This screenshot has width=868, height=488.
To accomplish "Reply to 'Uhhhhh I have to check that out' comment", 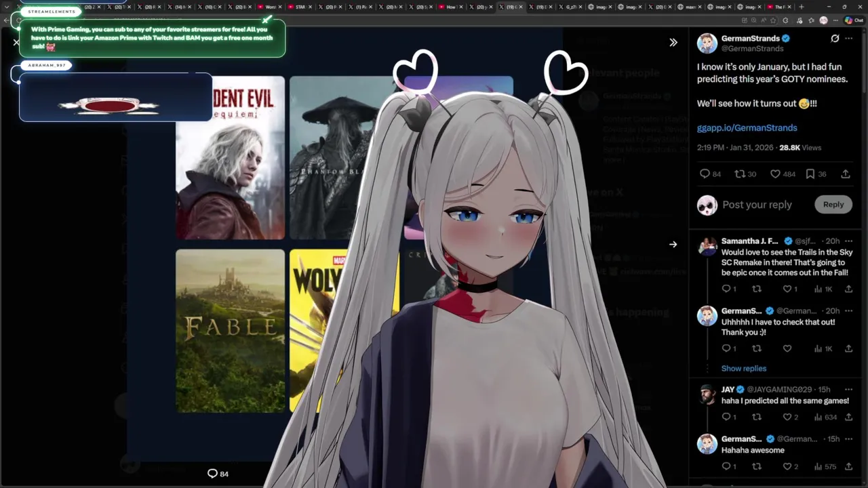I will pyautogui.click(x=729, y=348).
